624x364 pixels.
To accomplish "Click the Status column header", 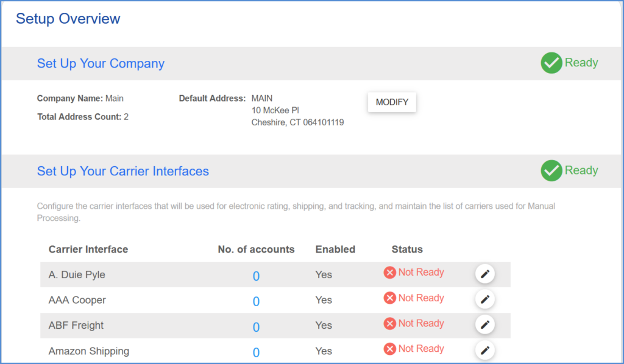I will coord(407,250).
